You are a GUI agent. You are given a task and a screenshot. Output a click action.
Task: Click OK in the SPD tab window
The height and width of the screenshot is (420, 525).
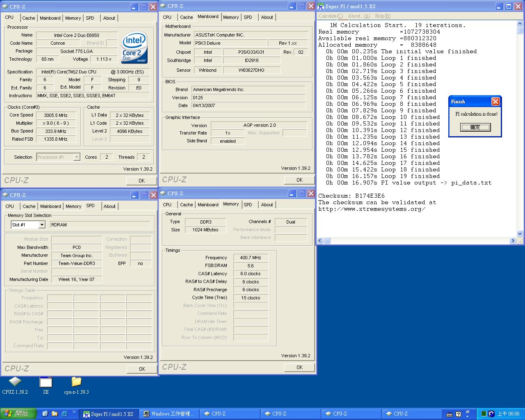point(142,369)
